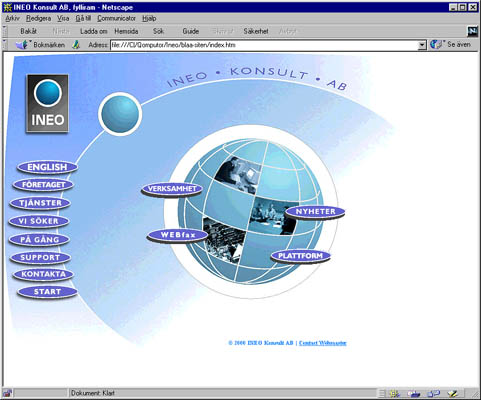This screenshot has width=481, height=400.
Task: Open the Se även related menu
Action: (450, 44)
